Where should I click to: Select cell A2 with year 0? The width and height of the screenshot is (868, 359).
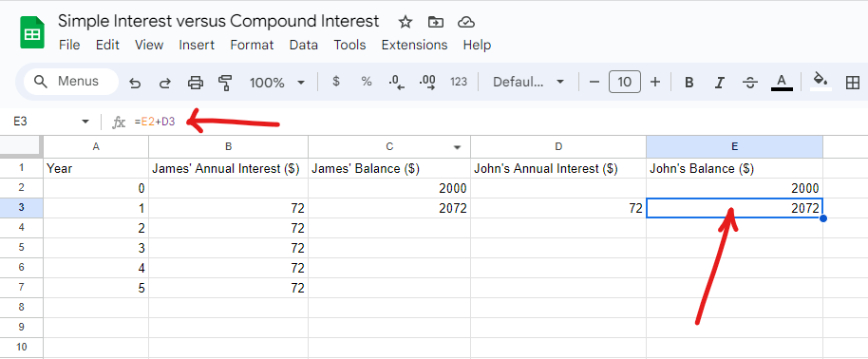(x=96, y=188)
